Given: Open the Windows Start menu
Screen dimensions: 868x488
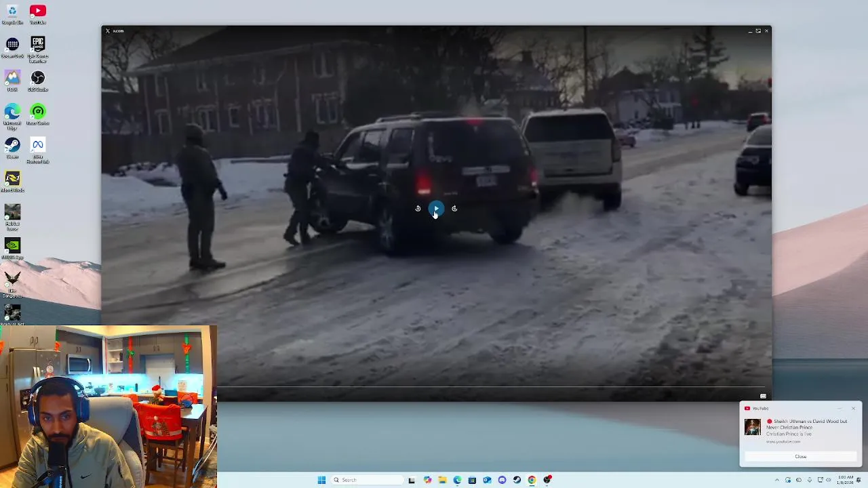Looking at the screenshot, I should (x=321, y=480).
